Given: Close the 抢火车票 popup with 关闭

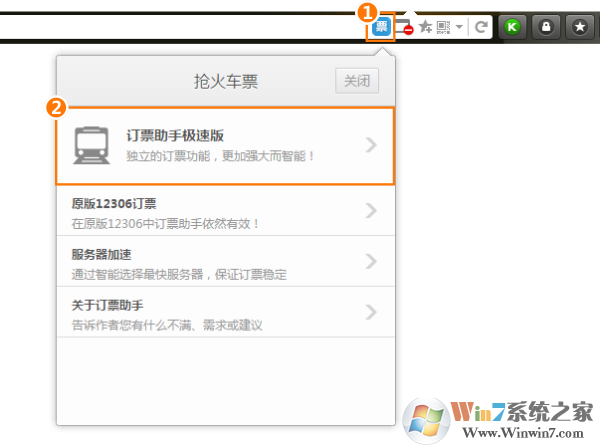Looking at the screenshot, I should point(357,81).
